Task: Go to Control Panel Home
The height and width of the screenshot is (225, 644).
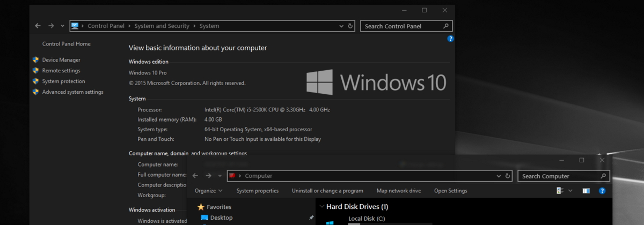Action: [x=67, y=44]
